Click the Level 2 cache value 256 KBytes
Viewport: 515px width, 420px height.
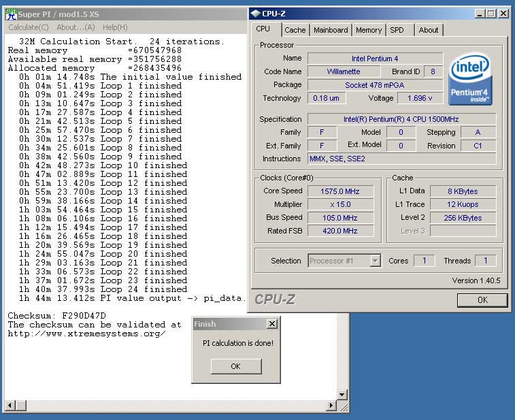click(463, 218)
